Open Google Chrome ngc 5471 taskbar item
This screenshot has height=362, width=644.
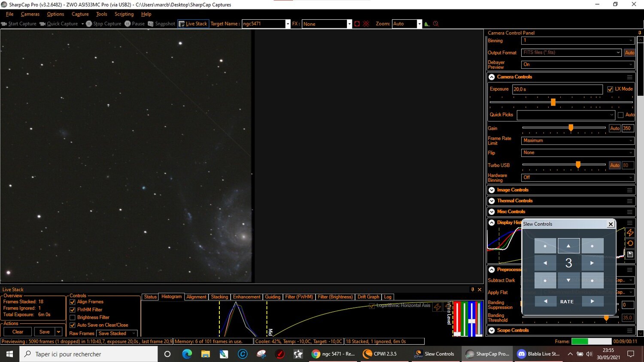tap(334, 354)
